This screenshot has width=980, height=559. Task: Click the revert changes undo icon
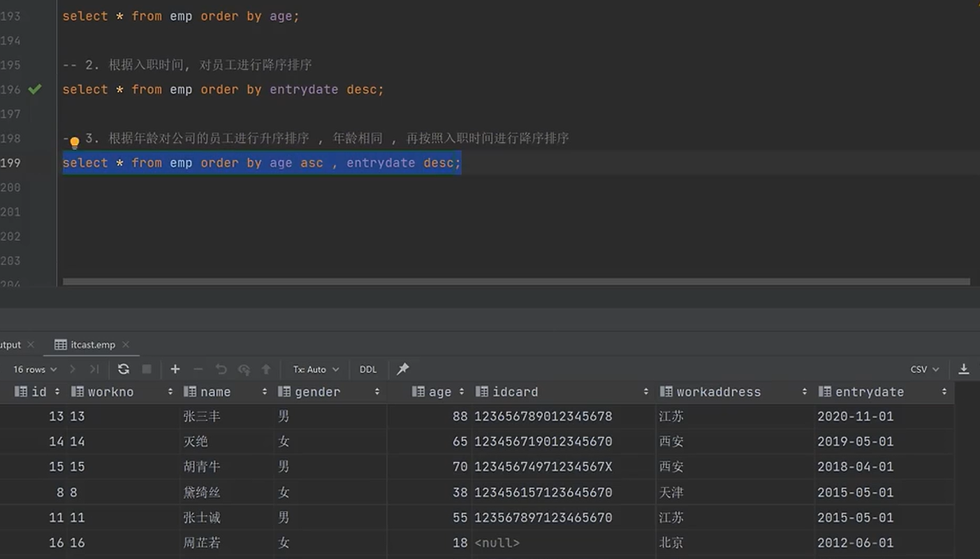[x=221, y=369]
